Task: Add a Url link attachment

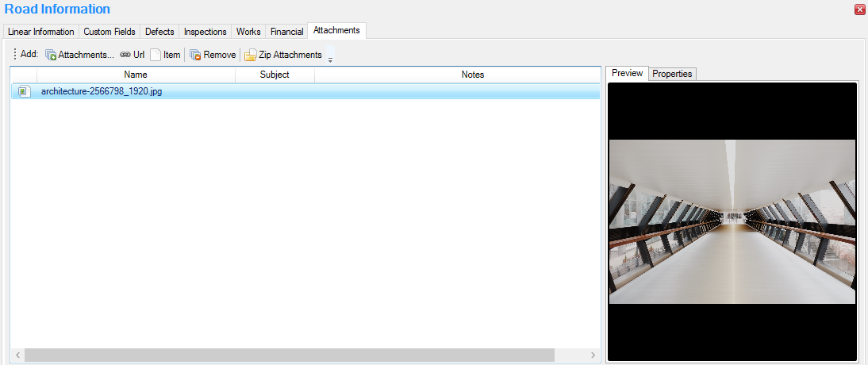Action: click(132, 56)
